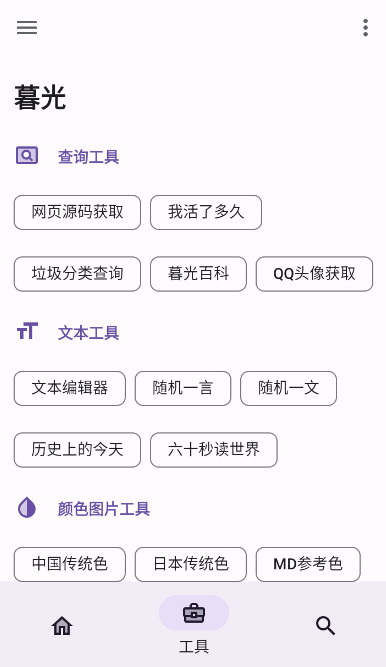This screenshot has height=667, width=386.
Task: Tap the text tools TT icon
Action: (27, 331)
